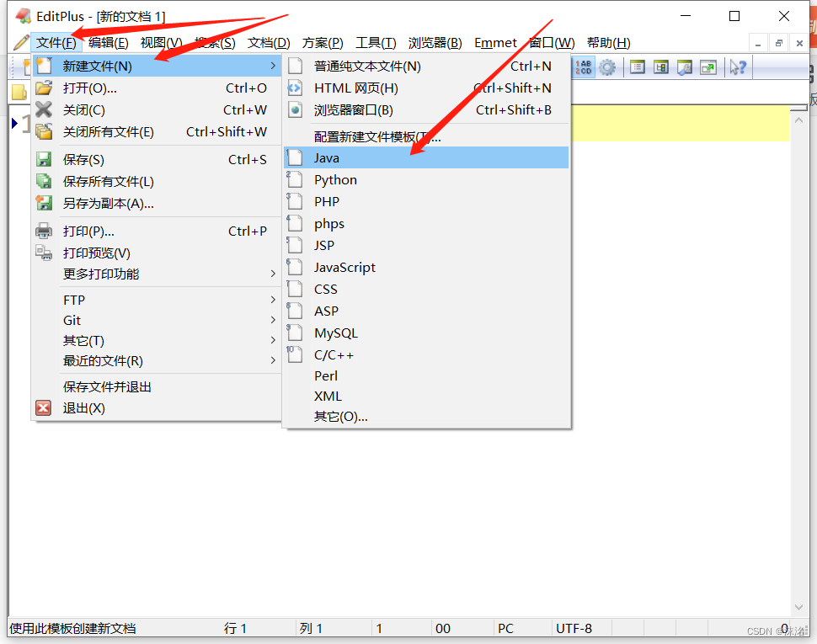The image size is (817, 644).
Task: Open the Emmet menu
Action: click(495, 43)
